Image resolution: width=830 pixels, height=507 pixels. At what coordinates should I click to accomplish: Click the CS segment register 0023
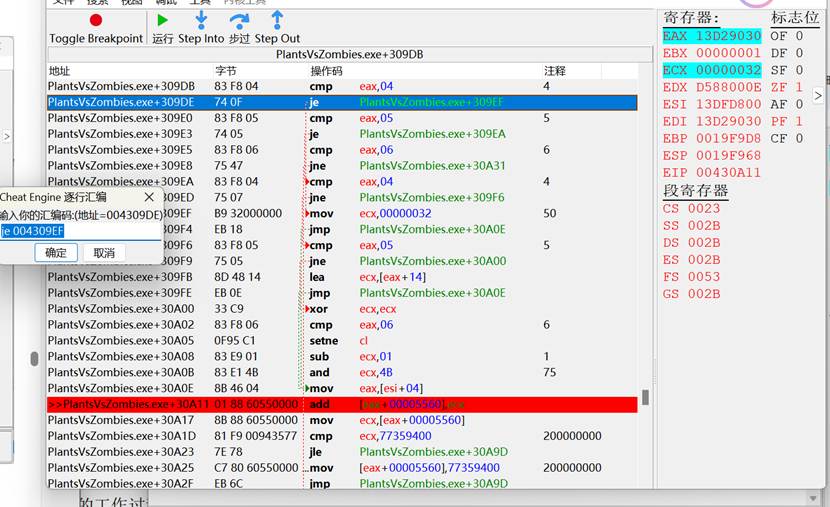click(x=691, y=209)
